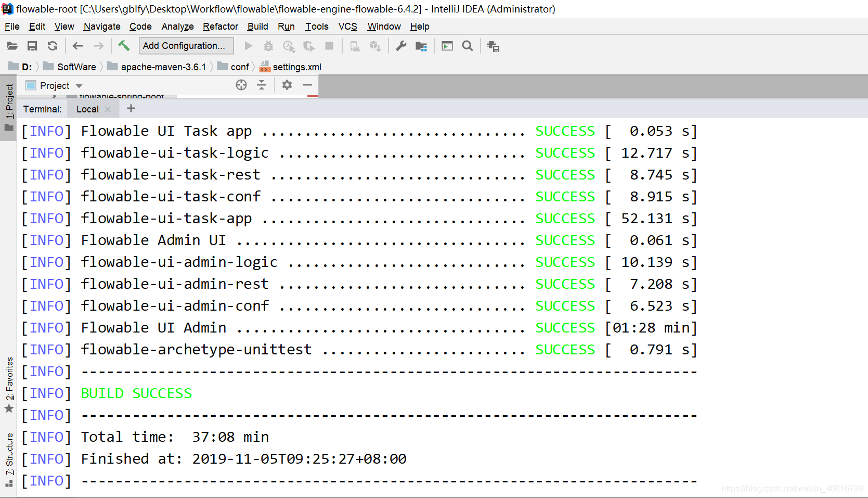868x498 pixels.
Task: Open the Navigate menu
Action: pyautogui.click(x=102, y=27)
